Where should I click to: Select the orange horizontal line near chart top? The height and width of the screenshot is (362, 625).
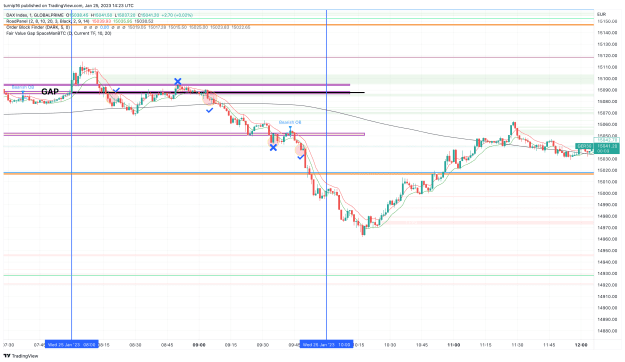point(299,25)
